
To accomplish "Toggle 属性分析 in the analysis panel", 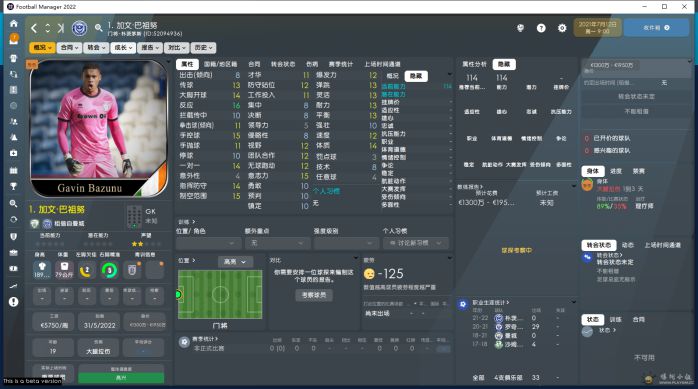I will (x=474, y=64).
